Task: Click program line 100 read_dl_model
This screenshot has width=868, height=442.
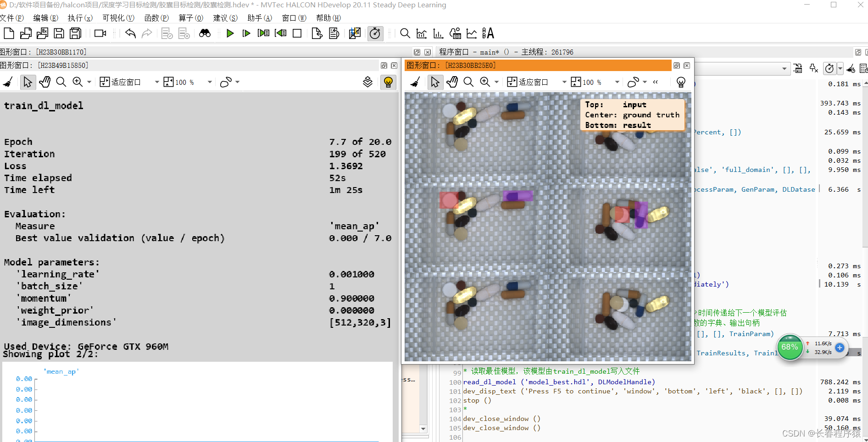Action: (559, 382)
